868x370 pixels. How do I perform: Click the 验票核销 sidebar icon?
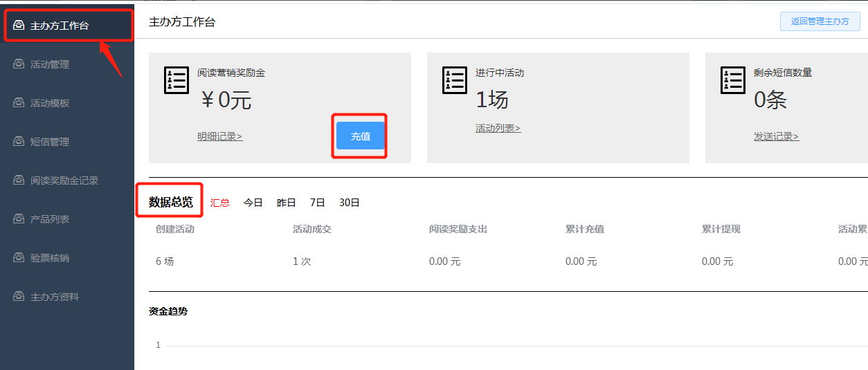(x=19, y=258)
